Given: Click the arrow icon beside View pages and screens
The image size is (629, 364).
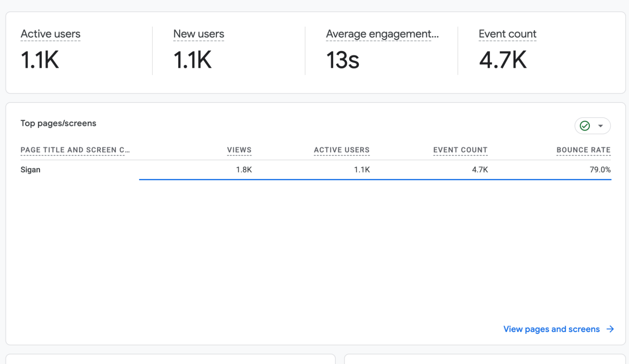Looking at the screenshot, I should [610, 329].
